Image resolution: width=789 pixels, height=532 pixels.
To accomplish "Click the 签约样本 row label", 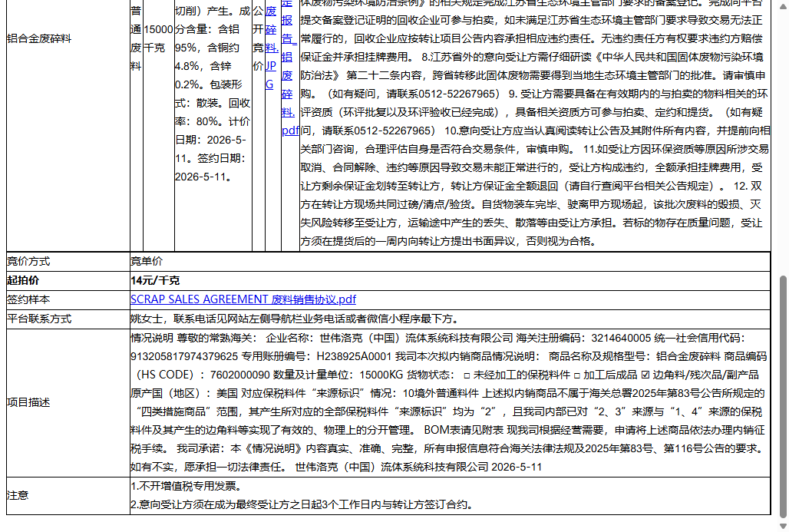I will 28,299.
